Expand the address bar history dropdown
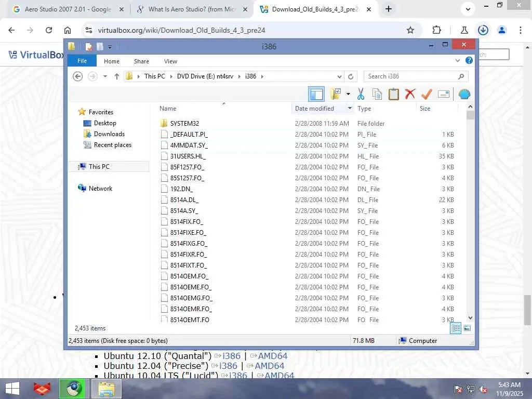The image size is (532, 399). point(339,77)
